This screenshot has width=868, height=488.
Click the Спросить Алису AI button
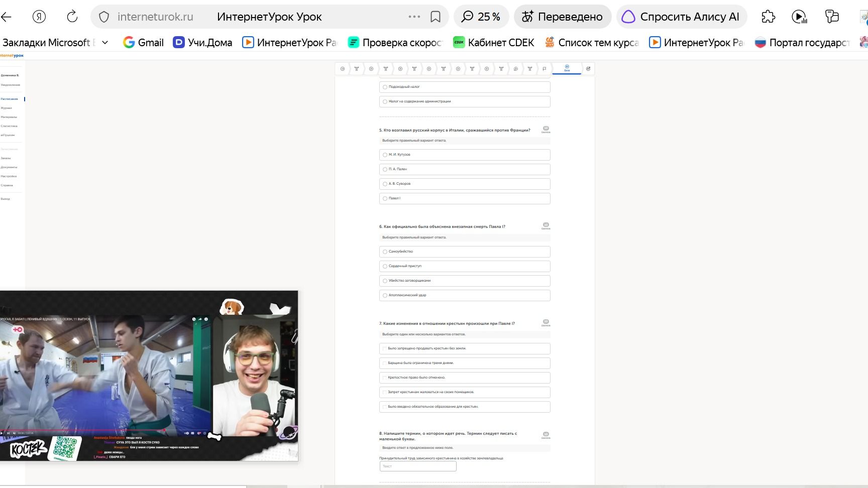[682, 17]
